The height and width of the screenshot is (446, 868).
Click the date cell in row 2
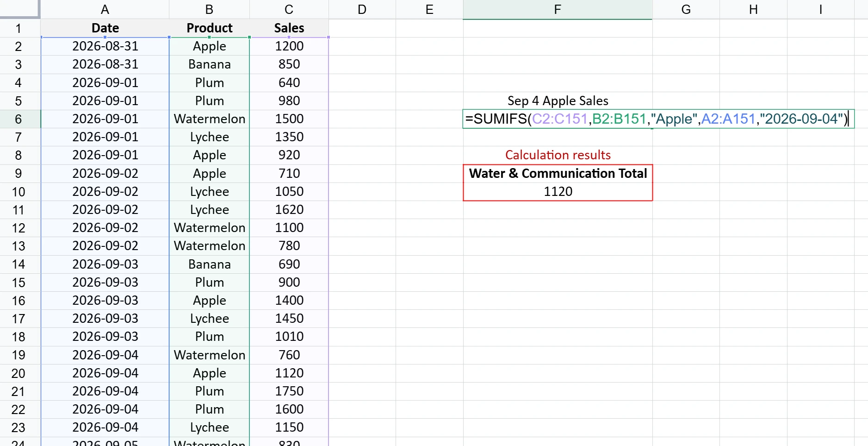pyautogui.click(x=105, y=46)
